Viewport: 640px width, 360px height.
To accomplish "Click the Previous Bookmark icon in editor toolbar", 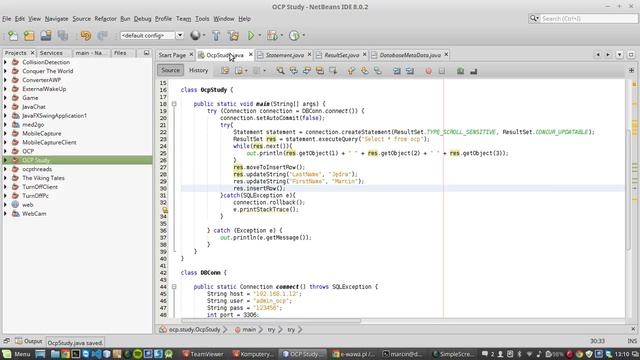I will pos(351,71).
